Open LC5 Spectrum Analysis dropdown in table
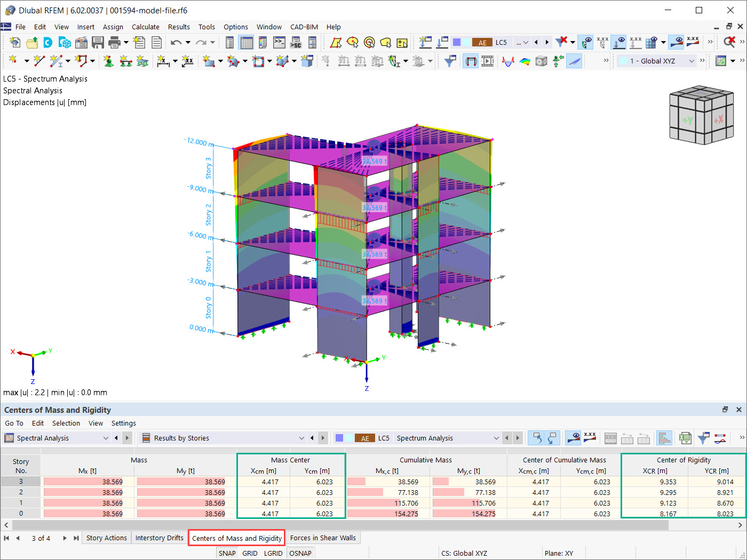This screenshot has width=747, height=560. coord(496,438)
